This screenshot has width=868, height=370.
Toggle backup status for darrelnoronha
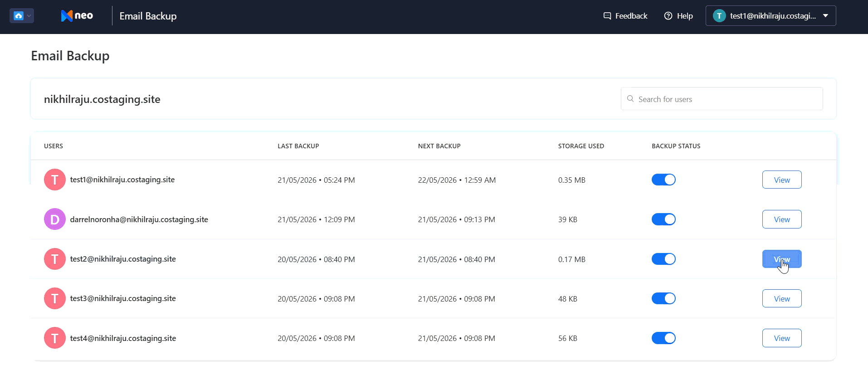pyautogui.click(x=663, y=219)
